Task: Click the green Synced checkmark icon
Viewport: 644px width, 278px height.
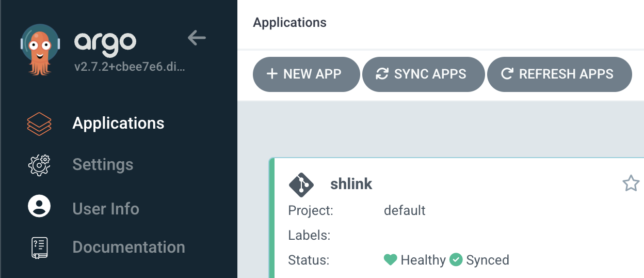Action: [x=456, y=260]
